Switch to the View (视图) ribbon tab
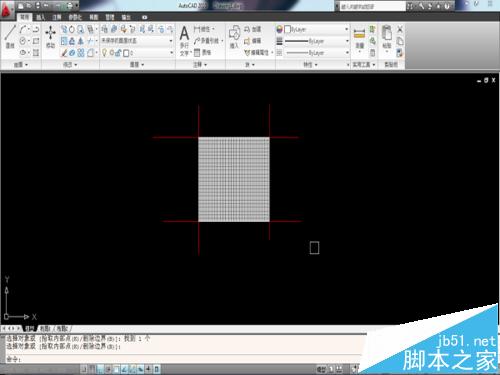Screen dimensions: 500x375 (x=94, y=17)
